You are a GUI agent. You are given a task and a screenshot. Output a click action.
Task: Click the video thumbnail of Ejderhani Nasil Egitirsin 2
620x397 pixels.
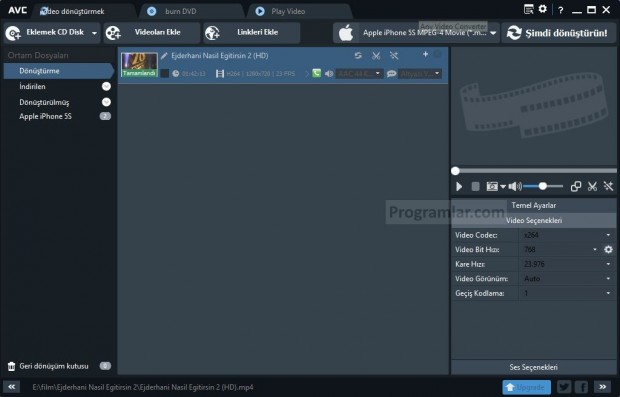click(139, 64)
